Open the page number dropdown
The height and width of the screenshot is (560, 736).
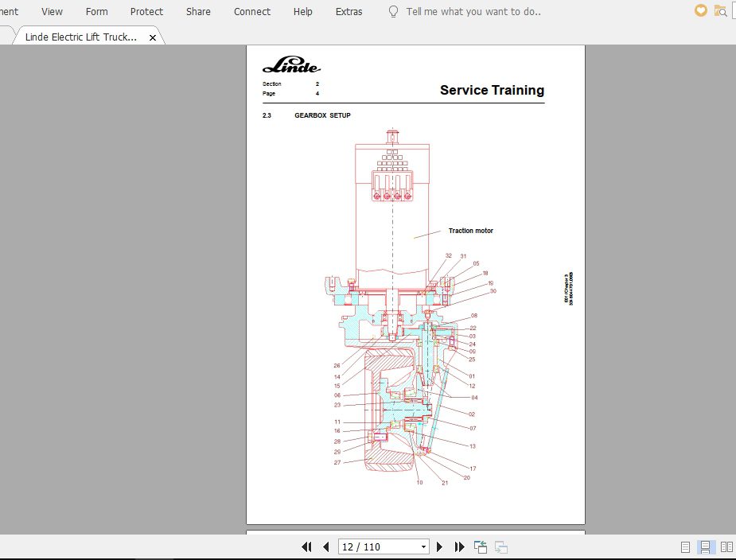[423, 547]
